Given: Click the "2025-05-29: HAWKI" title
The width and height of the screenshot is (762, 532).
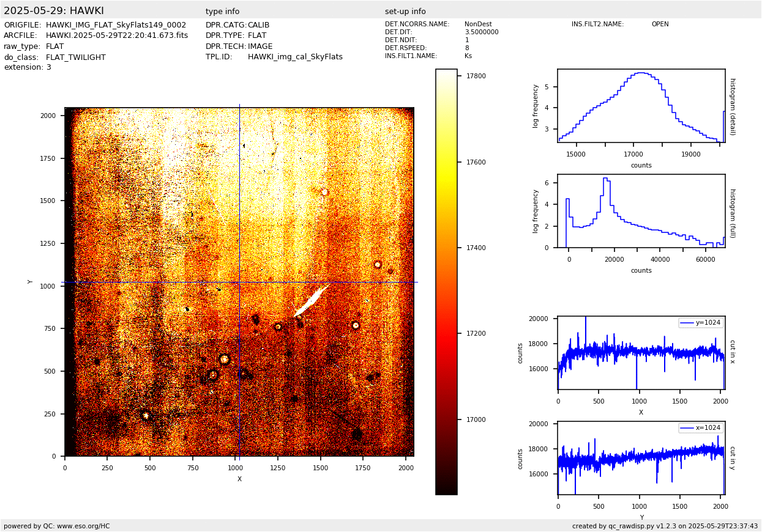Looking at the screenshot, I should pos(54,11).
